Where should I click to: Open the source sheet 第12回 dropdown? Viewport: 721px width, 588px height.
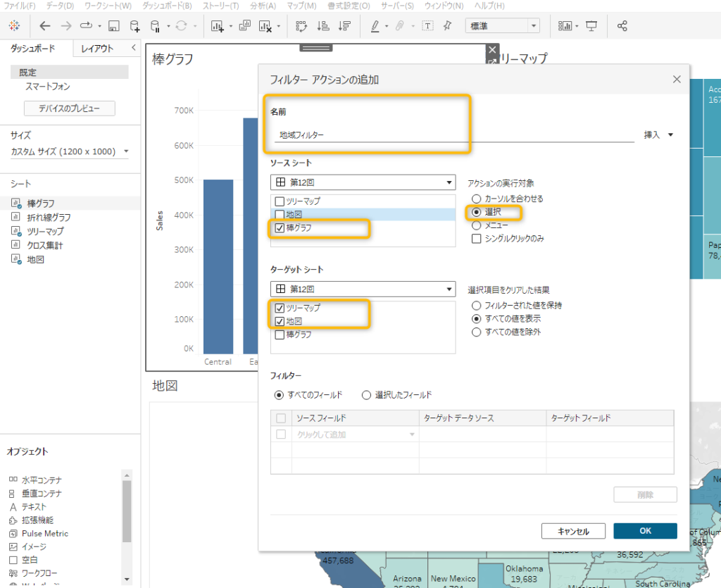363,182
